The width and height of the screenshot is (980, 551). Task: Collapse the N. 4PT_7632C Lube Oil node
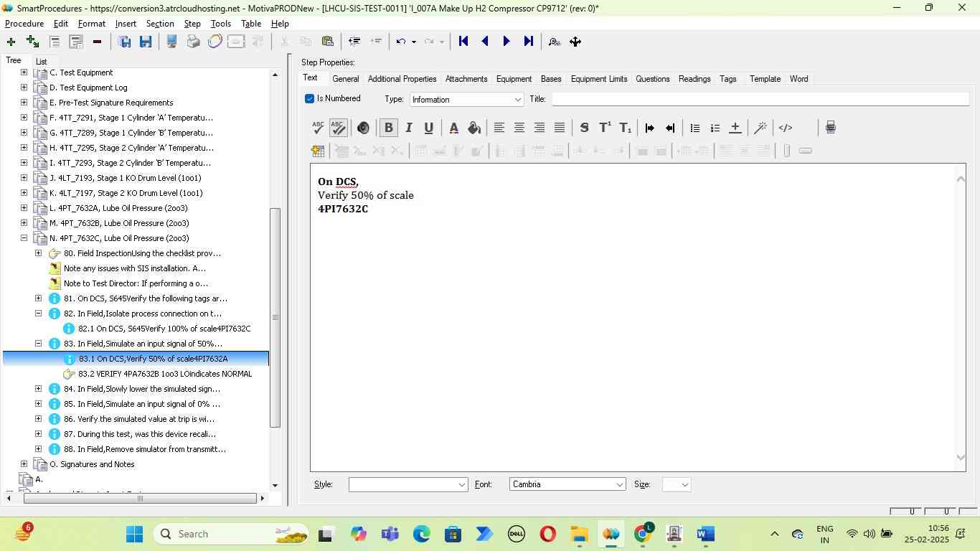24,238
